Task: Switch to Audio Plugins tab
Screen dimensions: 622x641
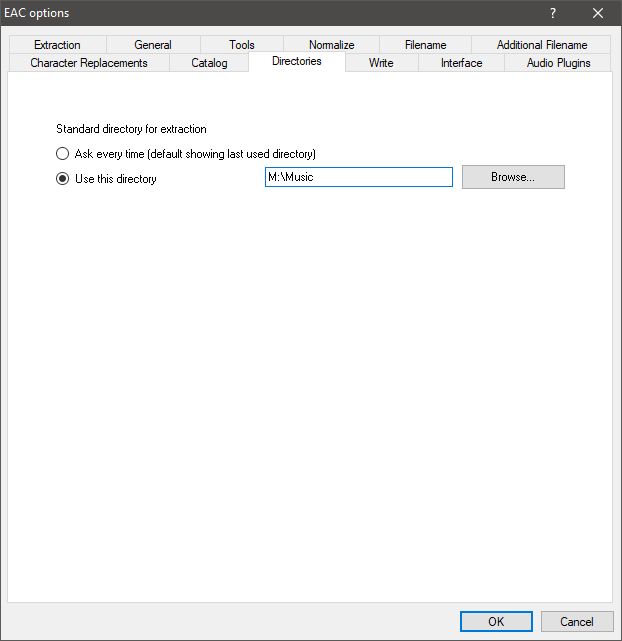Action: 558,63
